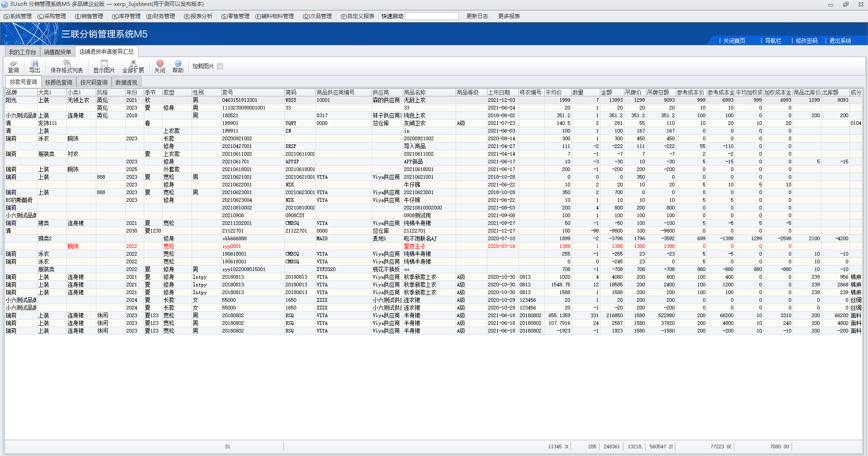
Task: Select the 按款号查询 sub-tab
Action: point(24,82)
